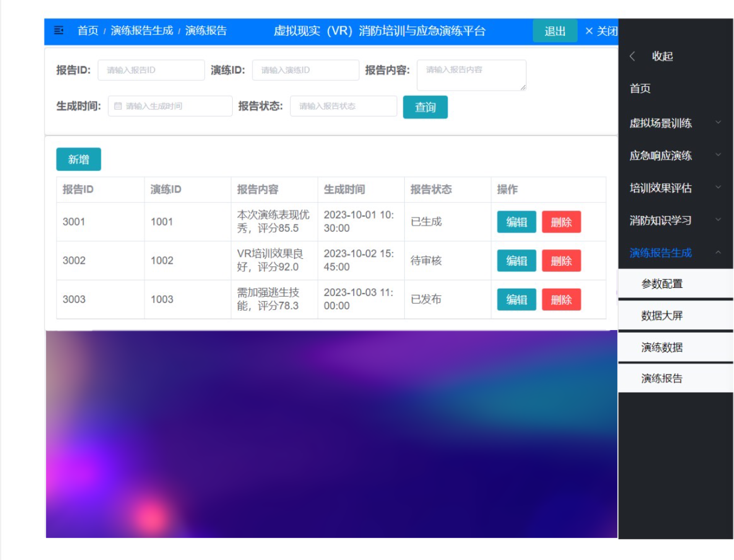Image resolution: width=734 pixels, height=560 pixels.
Task: Click the 报告ID input field
Action: [x=151, y=70]
